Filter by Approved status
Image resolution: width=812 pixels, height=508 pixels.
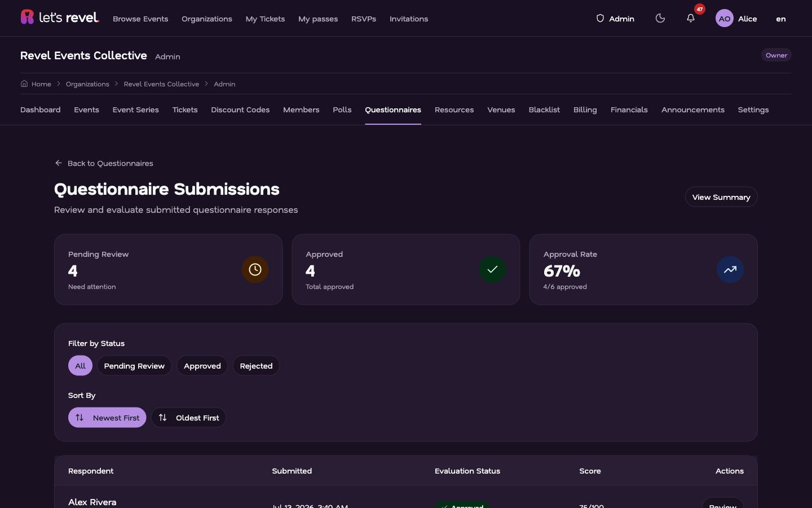202,366
